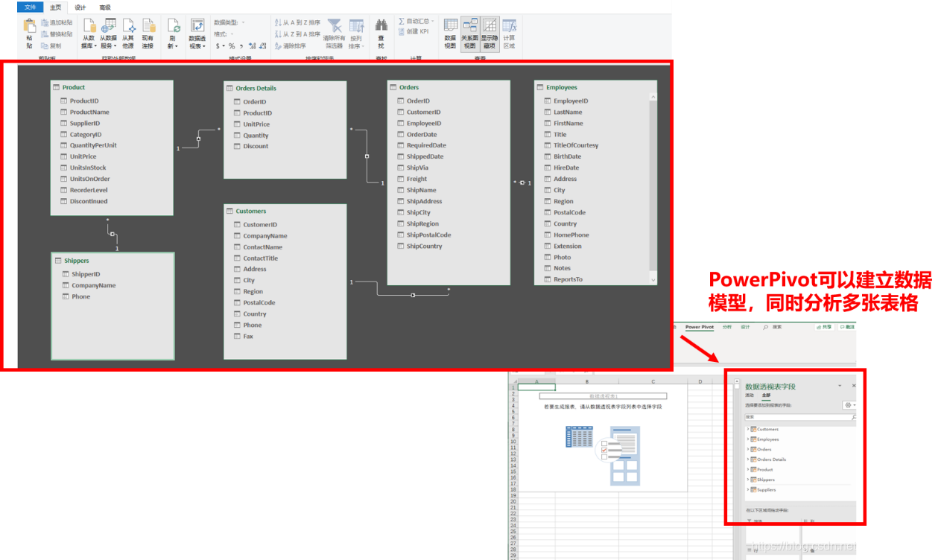Select the Orders table header in diagram
Screen dimensions: 944x560
click(449, 87)
